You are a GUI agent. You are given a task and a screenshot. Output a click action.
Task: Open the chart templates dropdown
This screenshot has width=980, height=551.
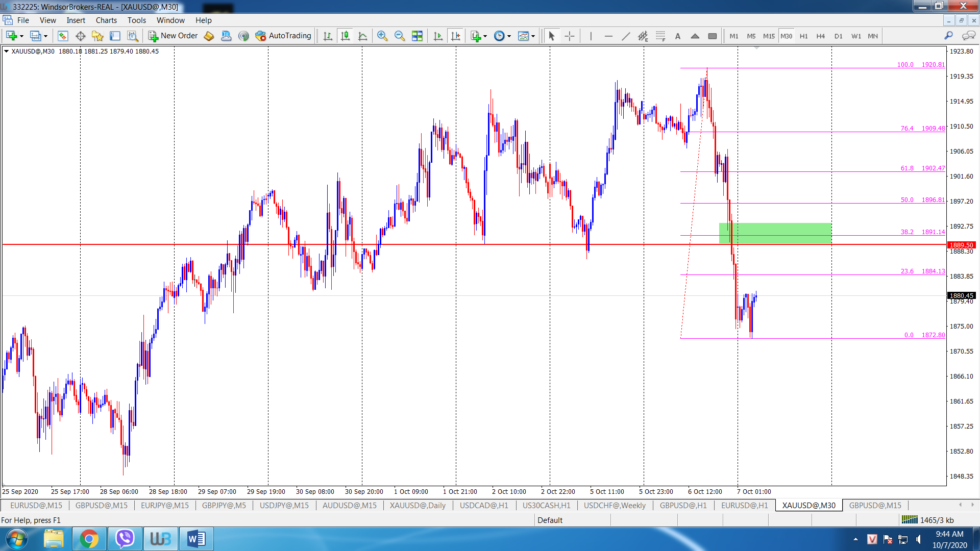tap(526, 36)
